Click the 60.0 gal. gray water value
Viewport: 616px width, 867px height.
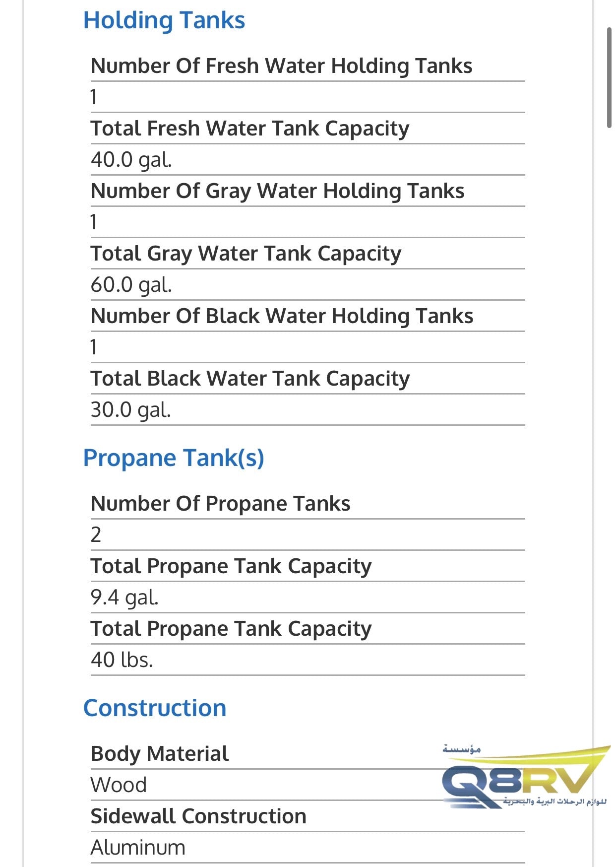(x=131, y=285)
